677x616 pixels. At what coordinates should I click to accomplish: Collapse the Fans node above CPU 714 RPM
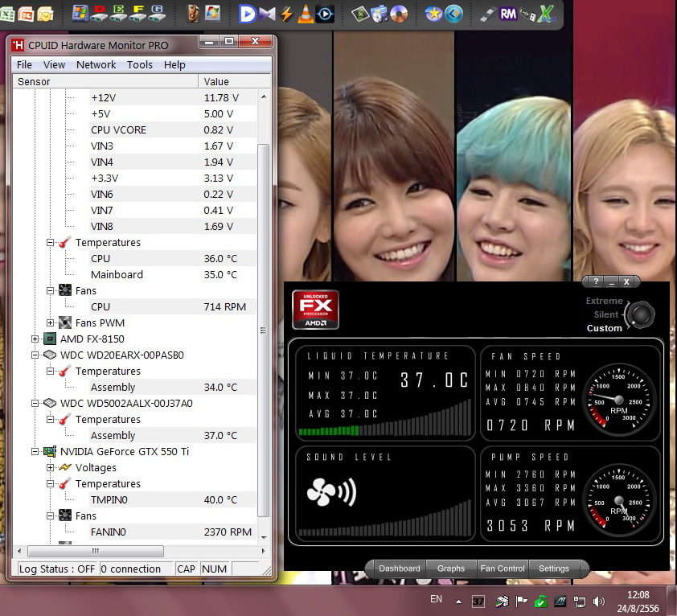pyautogui.click(x=50, y=291)
